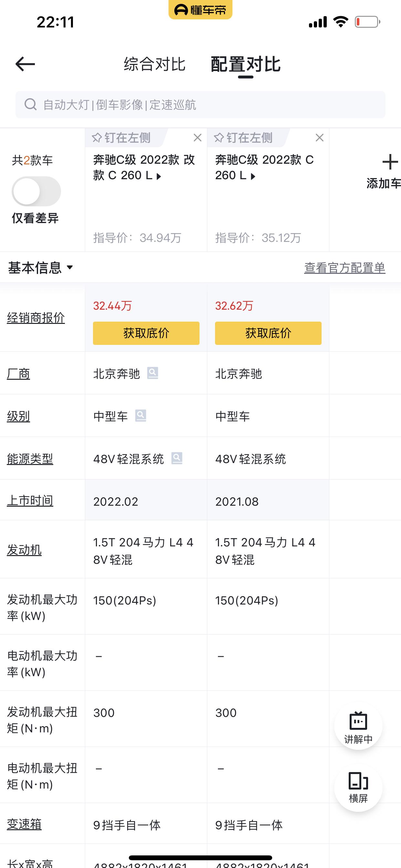The height and width of the screenshot is (868, 401).
Task: Toggle the 仅看差异 switch
Action: 36,191
